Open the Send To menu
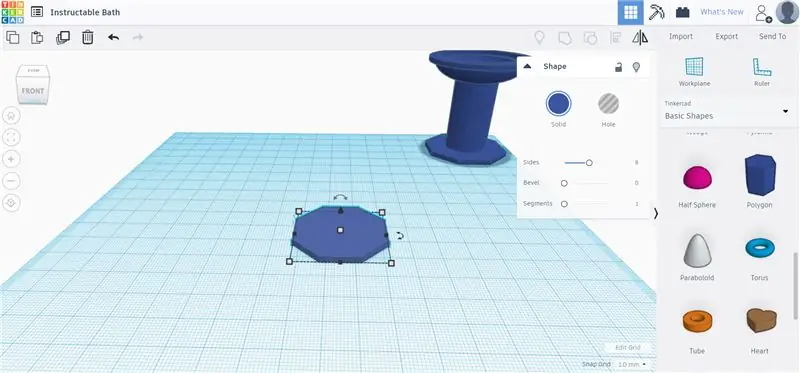The image size is (800, 373). (x=772, y=36)
